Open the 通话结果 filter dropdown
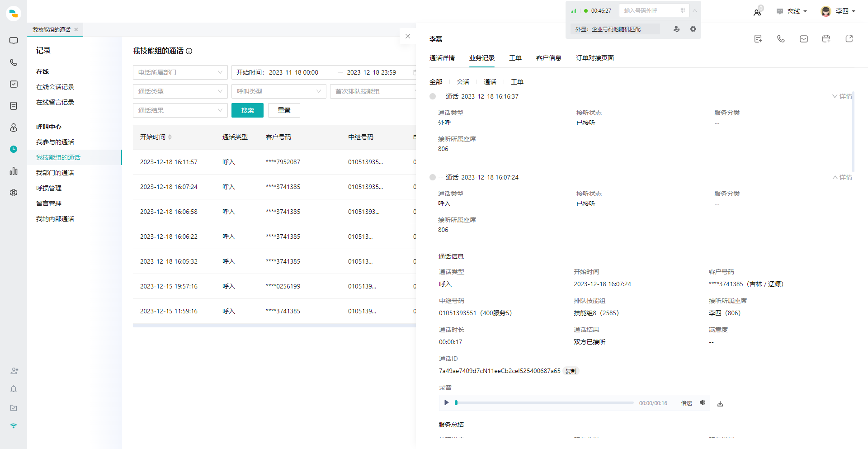868x449 pixels. [x=180, y=110]
